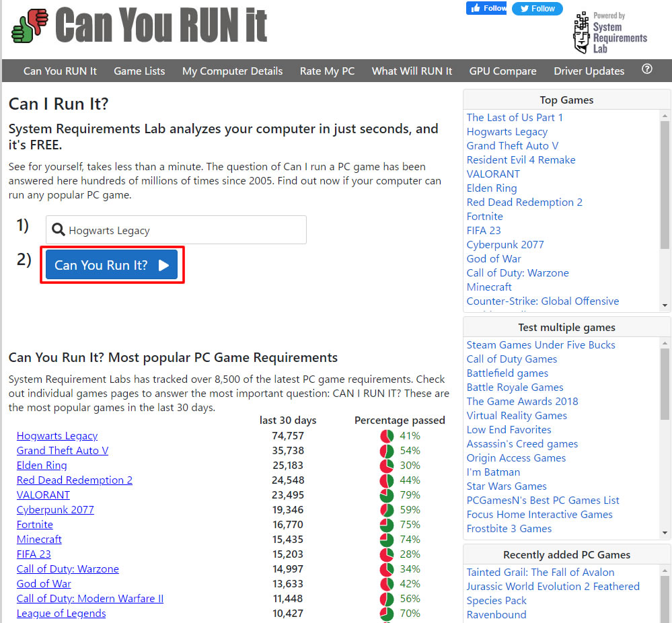Open Jurassic World Evolution 2 Feathered Species Pack
Screen dimensions: 672x623
click(x=553, y=593)
